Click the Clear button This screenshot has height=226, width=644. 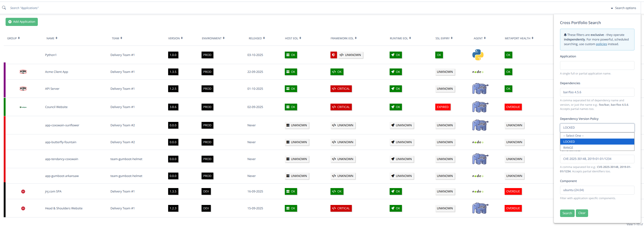click(582, 213)
